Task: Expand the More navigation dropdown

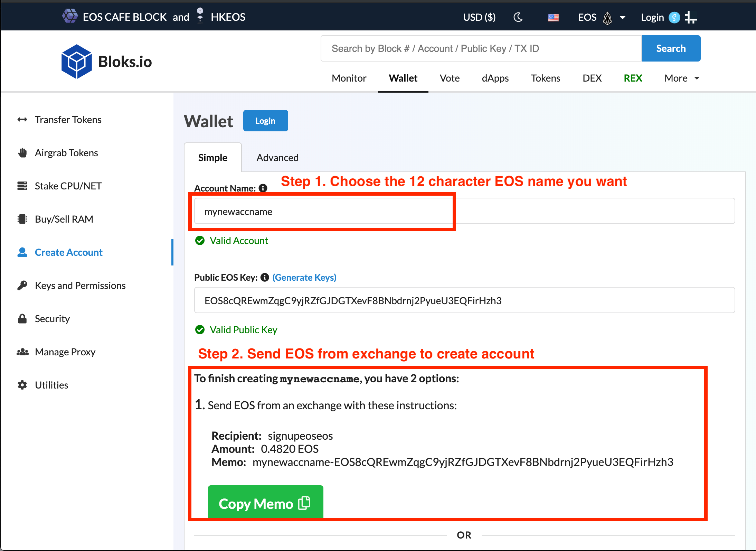Action: (681, 78)
